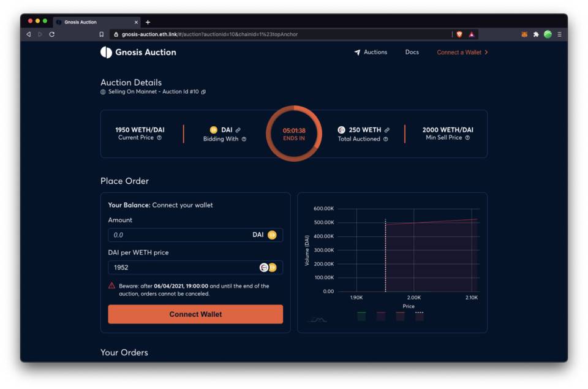Open Brave Shields icon
Viewport: 588px width, 389px height.
coord(459,34)
